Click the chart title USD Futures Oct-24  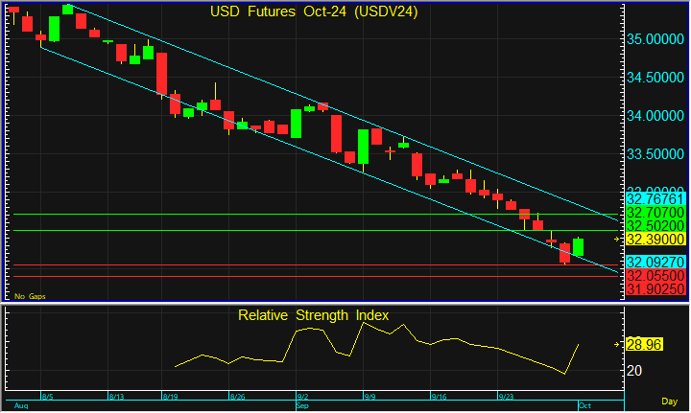pos(313,12)
